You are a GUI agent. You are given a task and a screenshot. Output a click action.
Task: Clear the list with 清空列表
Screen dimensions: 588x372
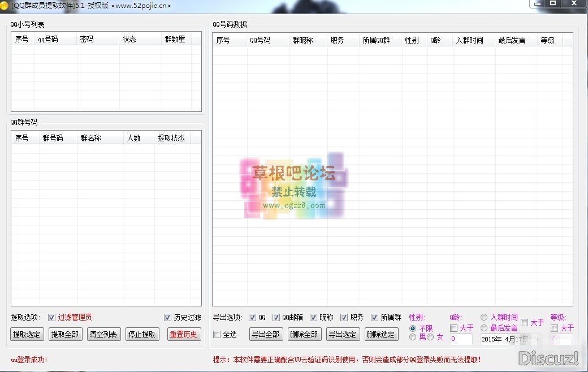[x=103, y=334]
